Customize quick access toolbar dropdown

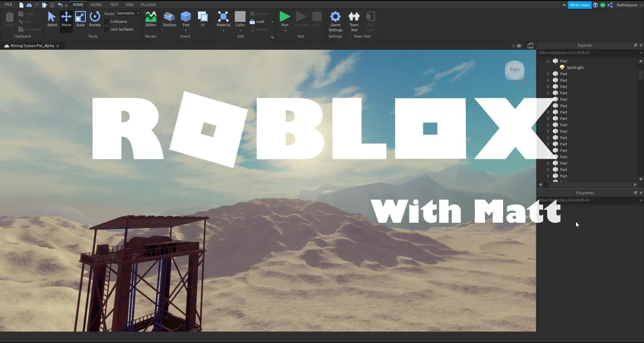(66, 5)
